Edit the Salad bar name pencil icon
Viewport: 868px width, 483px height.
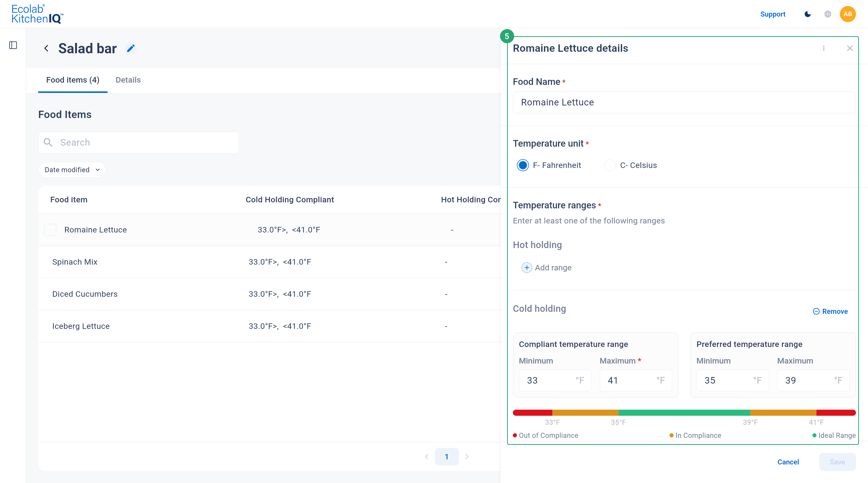[x=131, y=48]
